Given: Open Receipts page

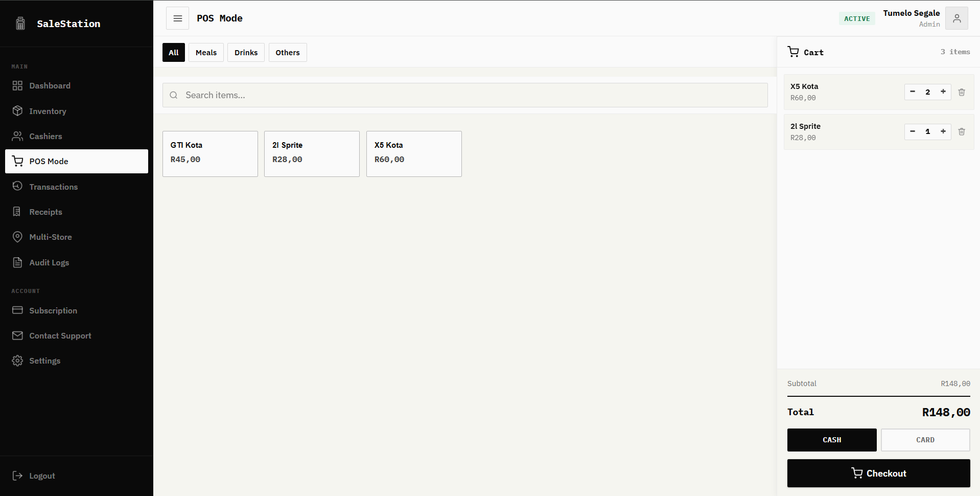Looking at the screenshot, I should 77,212.
